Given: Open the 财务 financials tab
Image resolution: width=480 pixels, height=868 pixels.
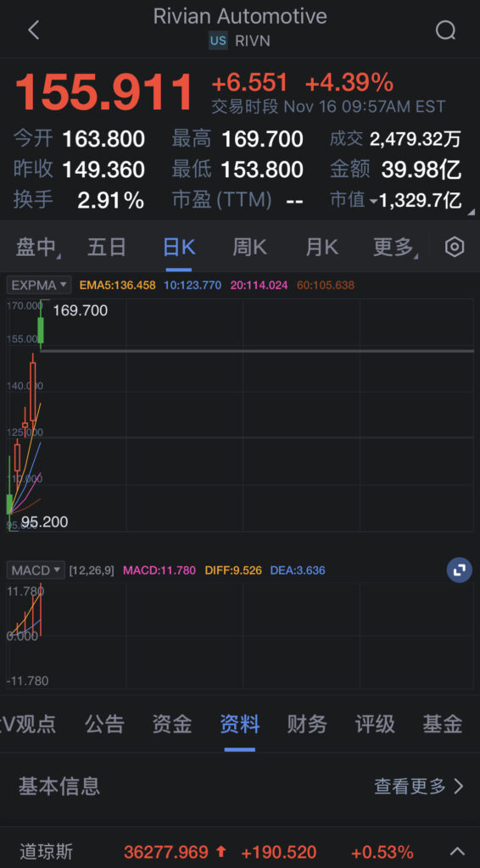Looking at the screenshot, I should pyautogui.click(x=307, y=724).
